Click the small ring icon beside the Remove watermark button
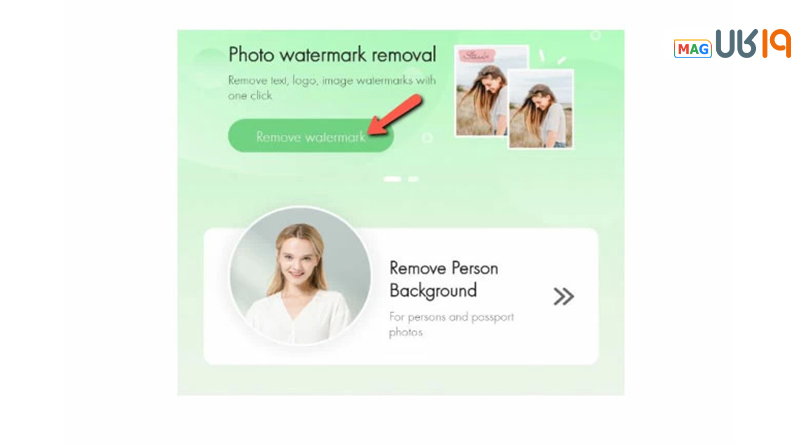The width and height of the screenshot is (800, 444). tap(427, 138)
